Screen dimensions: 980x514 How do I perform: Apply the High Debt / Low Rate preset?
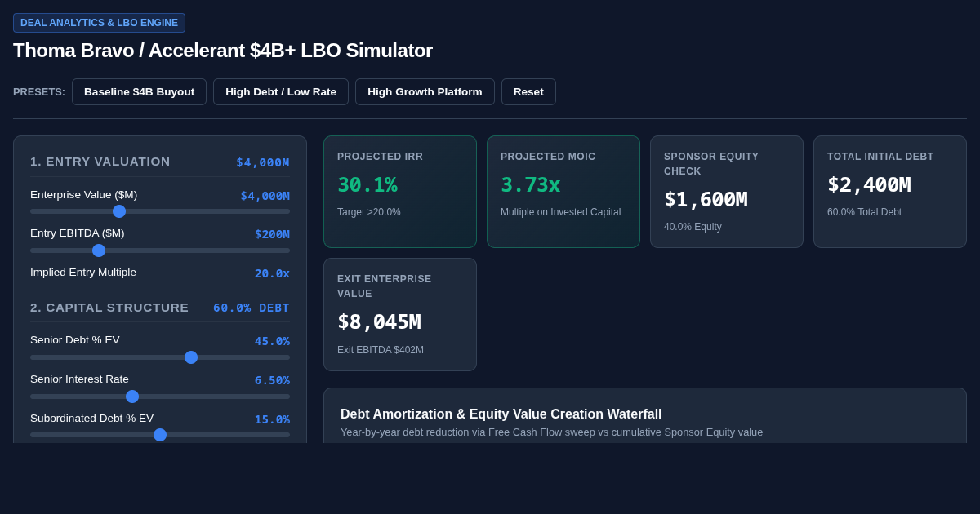[x=281, y=91]
